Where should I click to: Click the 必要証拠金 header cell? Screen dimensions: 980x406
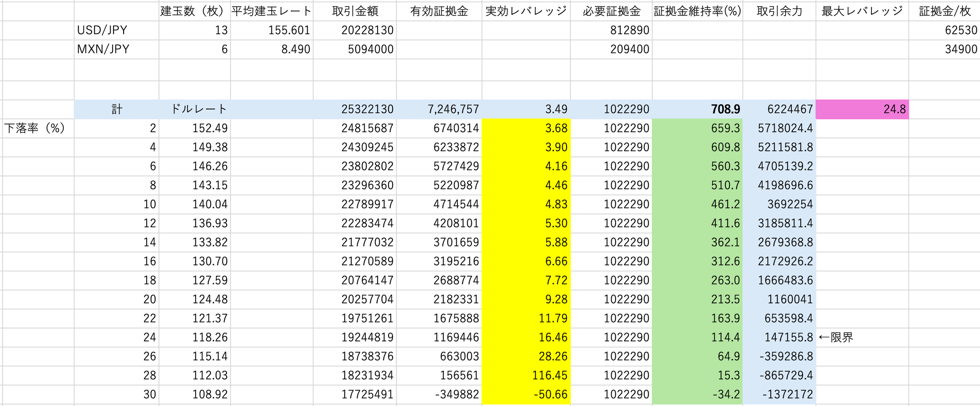click(x=611, y=11)
